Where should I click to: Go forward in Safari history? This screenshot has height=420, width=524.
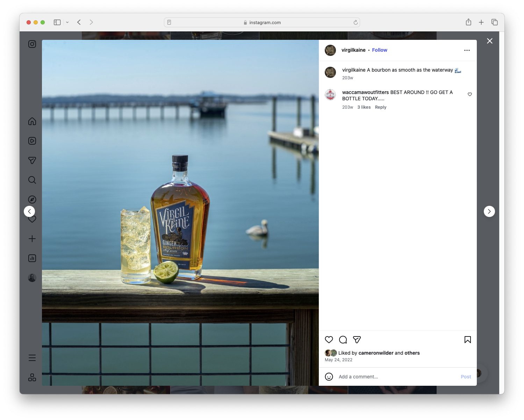tap(91, 22)
